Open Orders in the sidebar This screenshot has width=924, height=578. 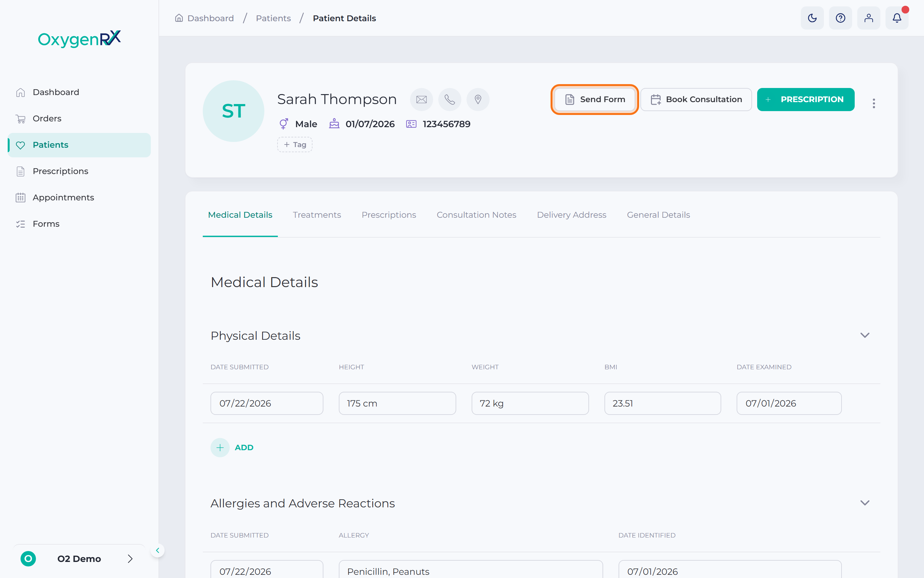click(79, 118)
